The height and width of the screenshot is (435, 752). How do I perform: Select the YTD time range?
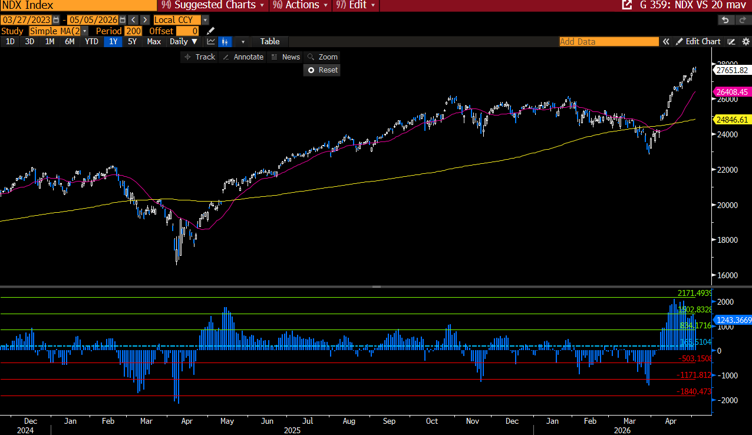pos(91,42)
